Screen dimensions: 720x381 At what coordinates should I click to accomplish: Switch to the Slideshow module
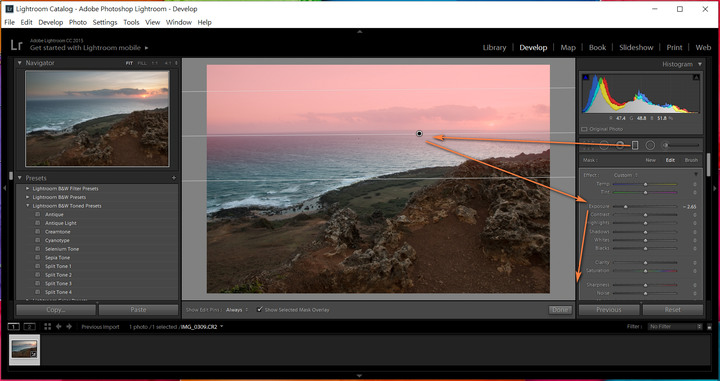636,47
